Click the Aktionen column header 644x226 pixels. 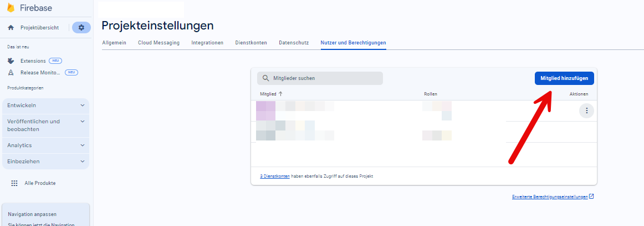pos(579,94)
